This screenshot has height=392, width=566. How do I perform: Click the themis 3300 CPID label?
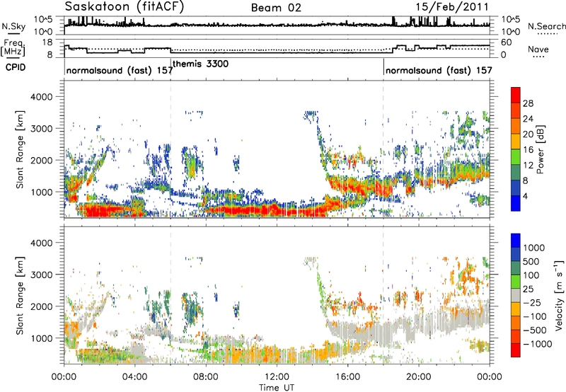pos(201,64)
